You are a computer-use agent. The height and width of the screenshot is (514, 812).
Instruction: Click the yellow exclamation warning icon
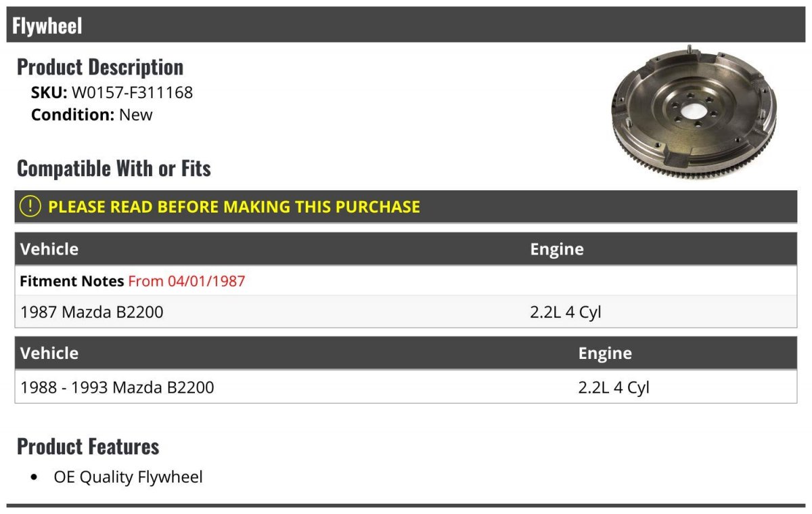(x=30, y=207)
